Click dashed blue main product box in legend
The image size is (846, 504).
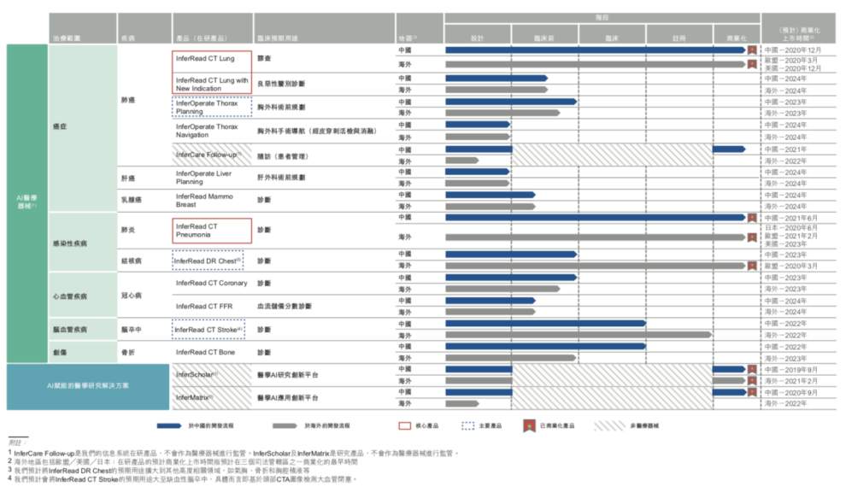(x=468, y=425)
